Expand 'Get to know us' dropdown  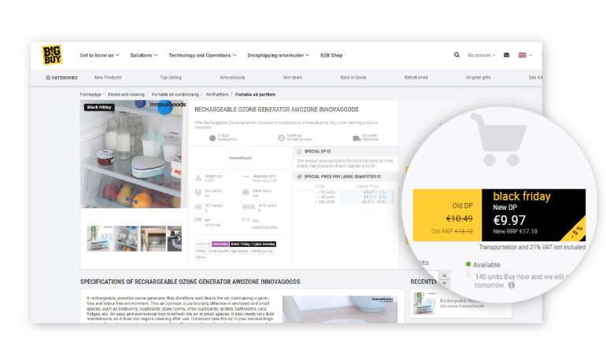coord(99,56)
